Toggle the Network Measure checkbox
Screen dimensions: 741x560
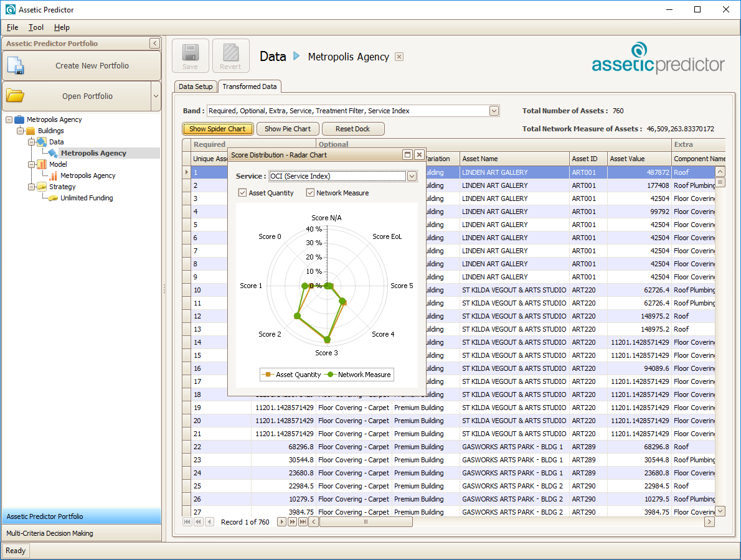pos(311,193)
